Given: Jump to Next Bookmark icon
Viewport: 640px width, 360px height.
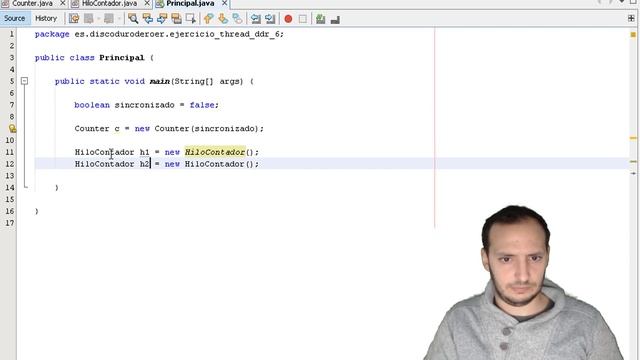Looking at the screenshot, I should point(223,19).
